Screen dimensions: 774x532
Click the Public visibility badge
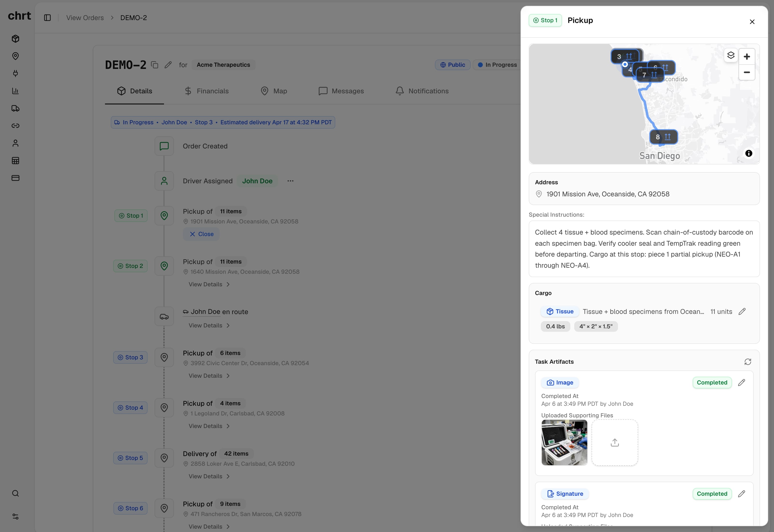pos(453,65)
